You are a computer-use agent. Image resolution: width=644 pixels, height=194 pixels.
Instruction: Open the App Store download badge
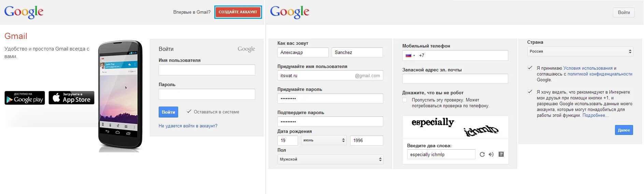coord(71,98)
